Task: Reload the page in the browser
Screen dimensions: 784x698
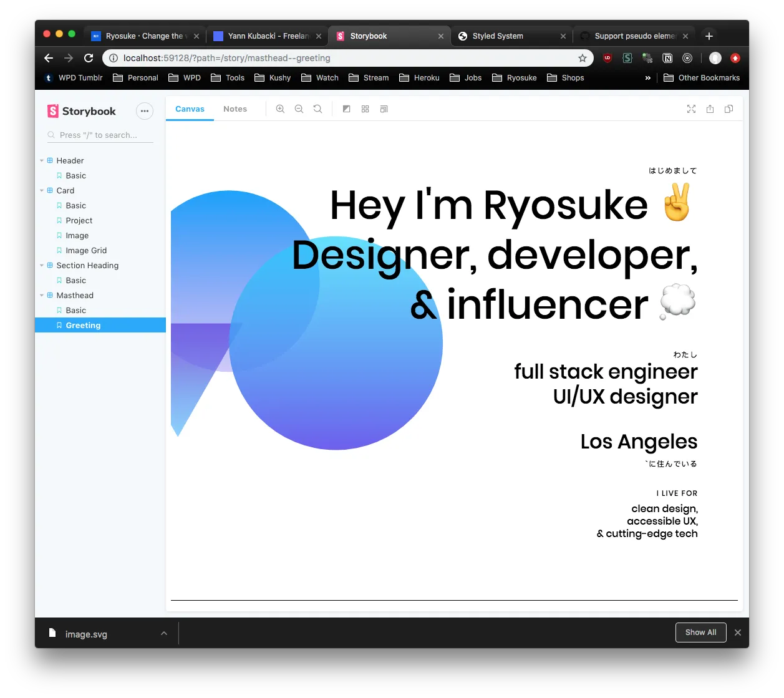Action: (x=89, y=58)
